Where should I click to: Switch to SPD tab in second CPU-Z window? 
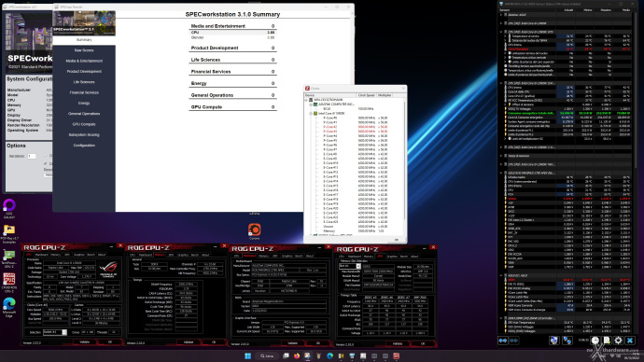coord(171,255)
